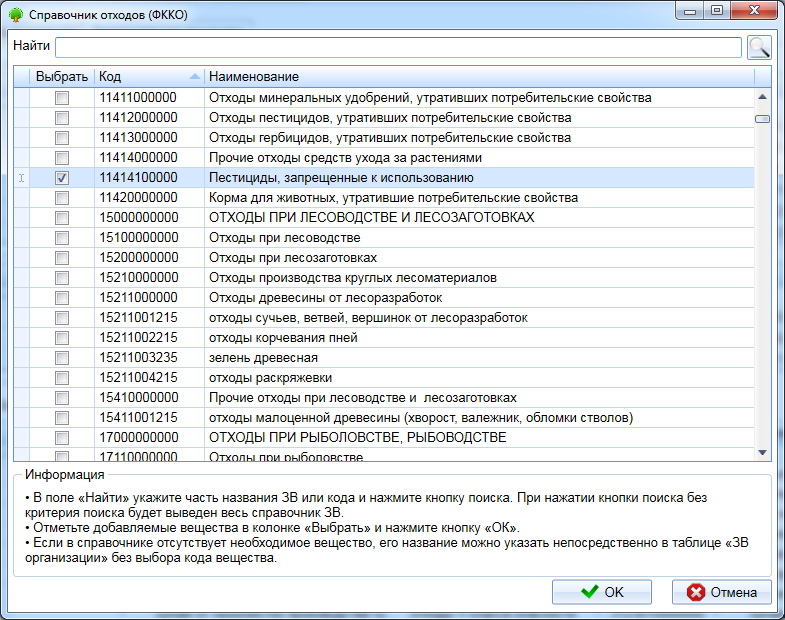785x620 pixels.
Task: Confirm selection with the OK button
Action: click(x=602, y=592)
